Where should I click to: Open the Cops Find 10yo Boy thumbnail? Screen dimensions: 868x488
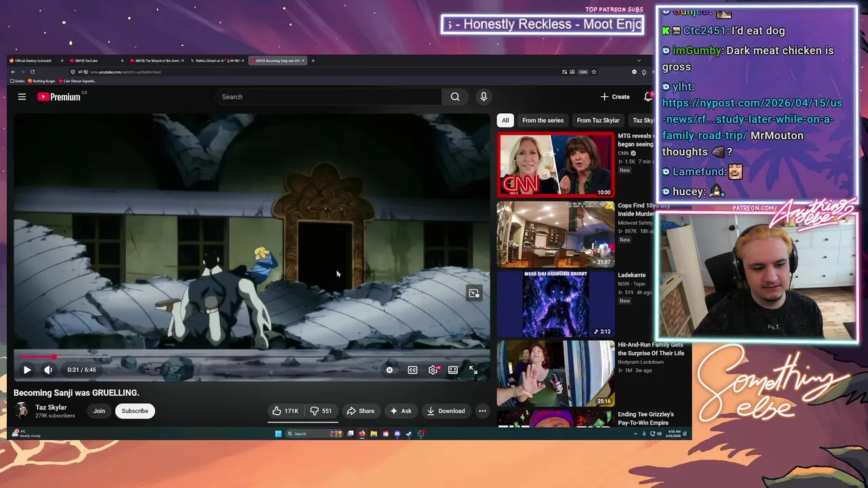point(556,235)
